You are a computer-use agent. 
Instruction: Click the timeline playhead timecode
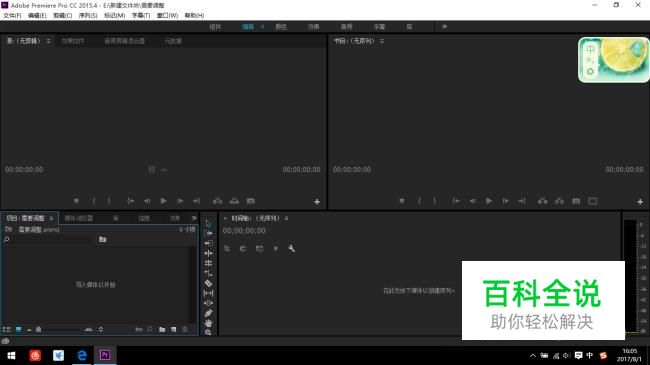coord(244,231)
